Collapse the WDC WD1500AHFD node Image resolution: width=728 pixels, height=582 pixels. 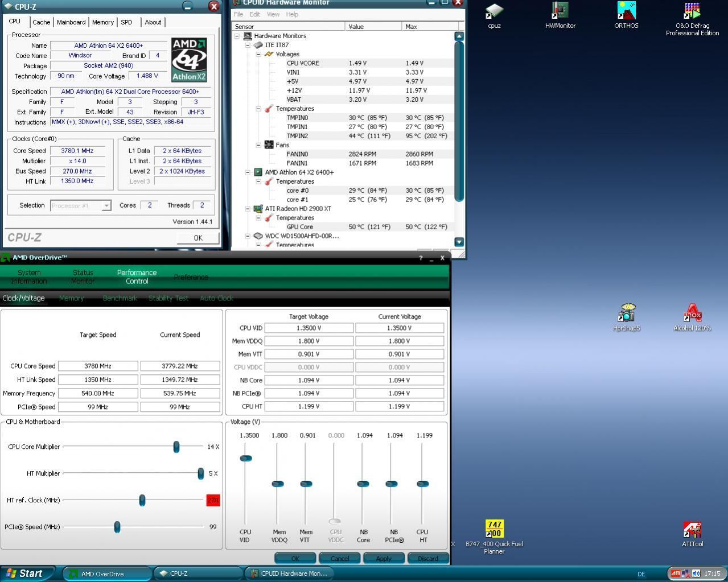[248, 236]
